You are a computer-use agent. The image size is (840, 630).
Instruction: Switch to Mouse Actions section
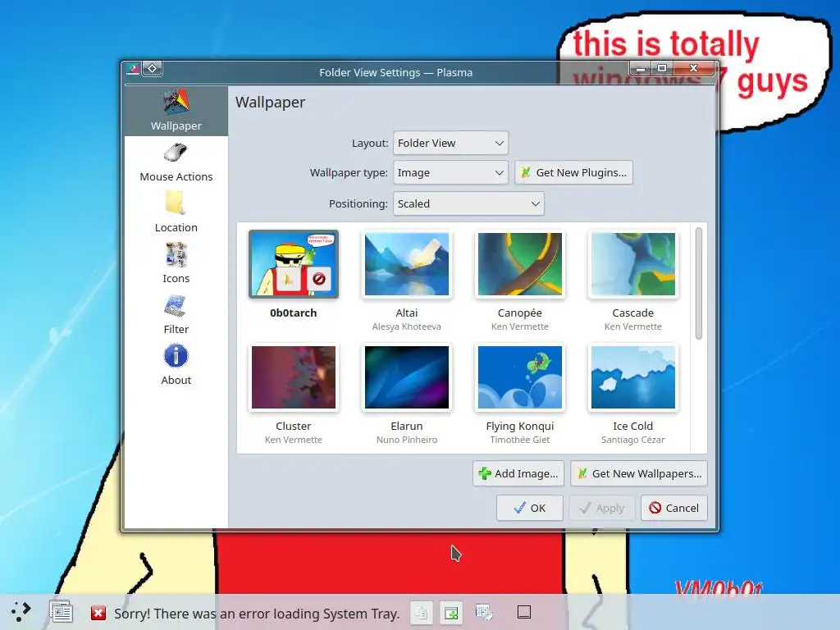(176, 162)
